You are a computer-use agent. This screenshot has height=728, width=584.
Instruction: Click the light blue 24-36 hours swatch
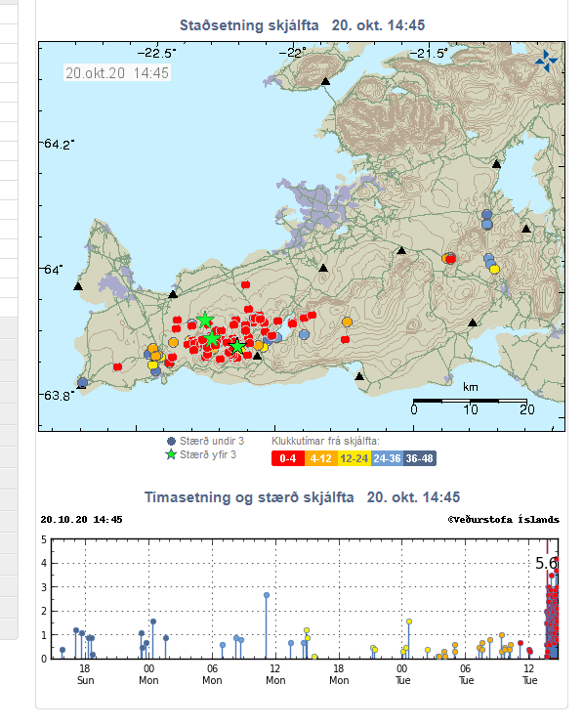click(x=387, y=458)
